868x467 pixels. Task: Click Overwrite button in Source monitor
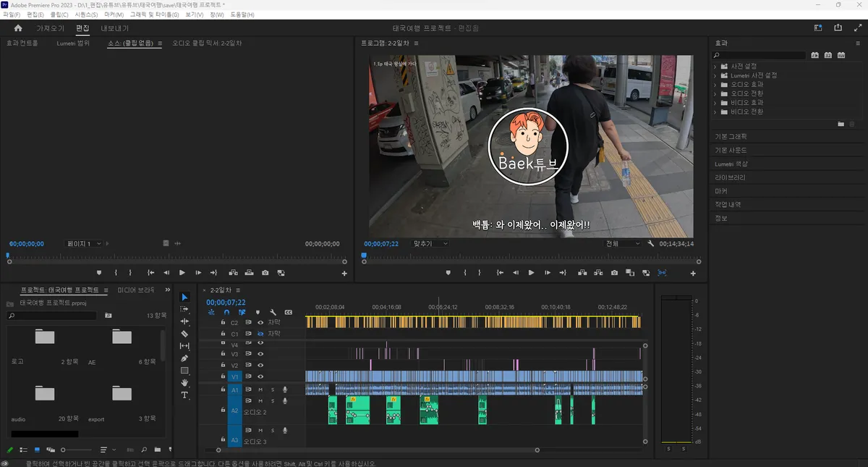pos(250,273)
